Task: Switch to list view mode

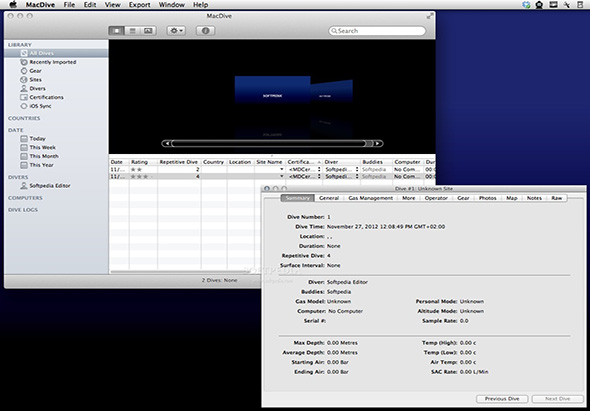Action: (132, 31)
